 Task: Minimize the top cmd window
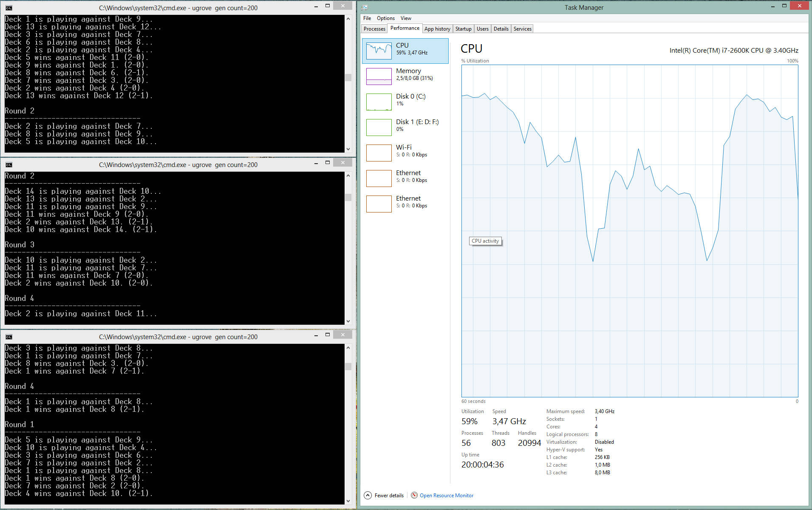[316, 7]
